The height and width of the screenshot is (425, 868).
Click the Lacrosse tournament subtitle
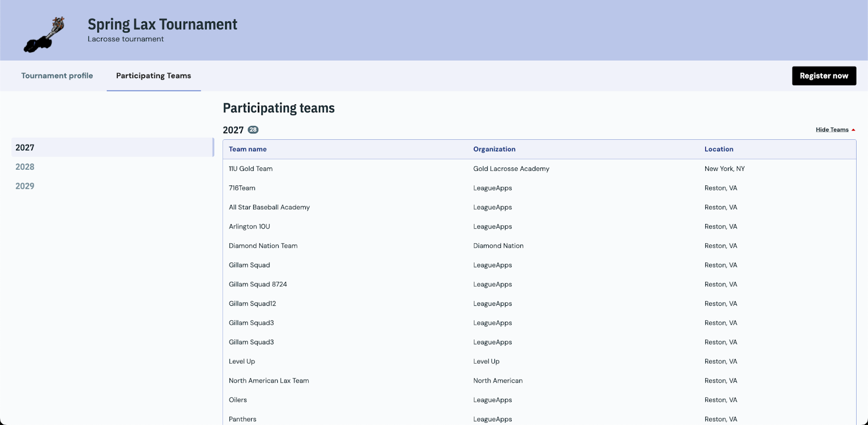(x=126, y=39)
